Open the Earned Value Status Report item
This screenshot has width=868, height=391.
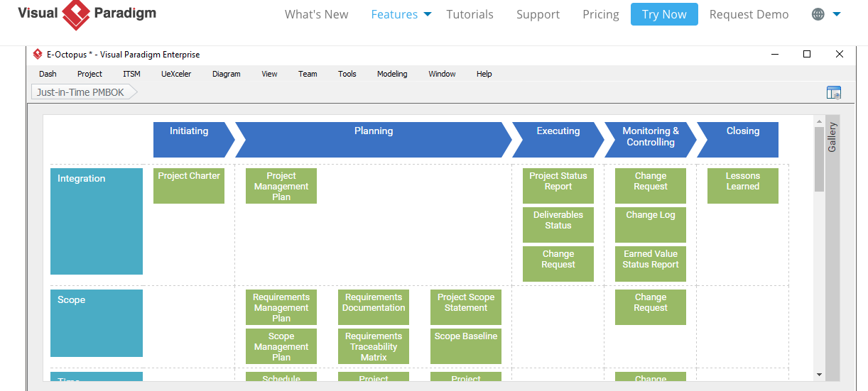[651, 264]
